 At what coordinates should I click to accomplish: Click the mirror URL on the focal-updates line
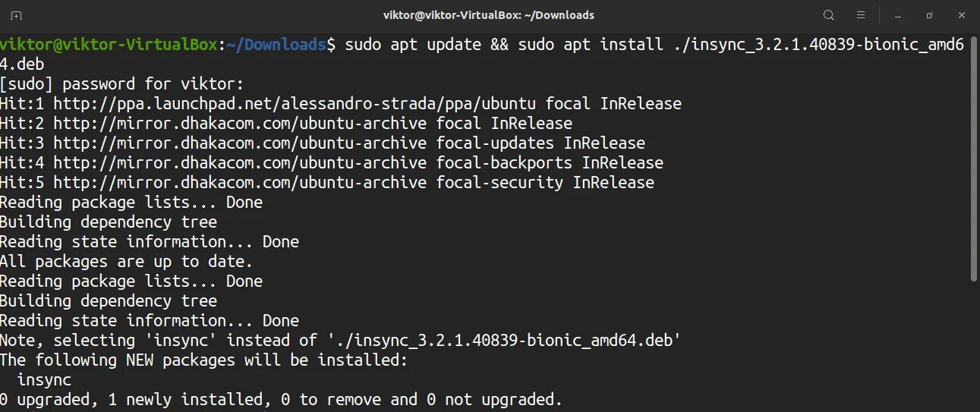click(240, 143)
